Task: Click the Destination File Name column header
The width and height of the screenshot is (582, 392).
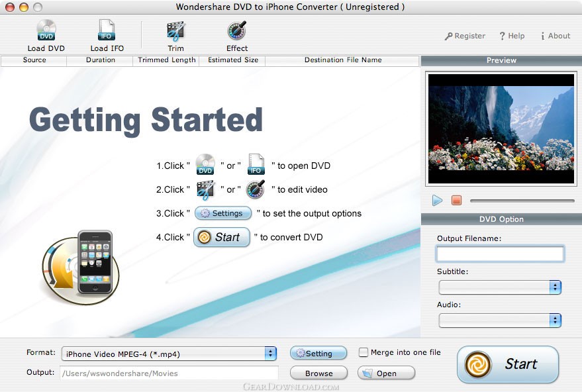Action: (342, 60)
